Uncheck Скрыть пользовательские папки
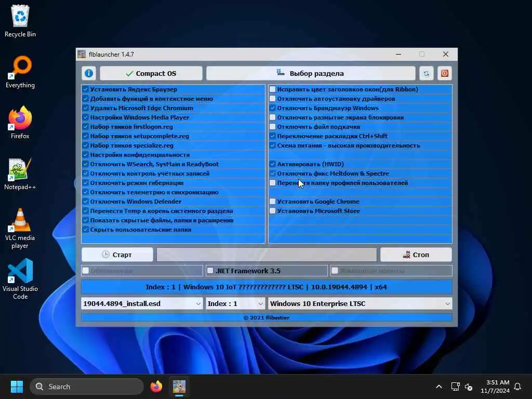Image resolution: width=532 pixels, height=399 pixels. [x=86, y=230]
